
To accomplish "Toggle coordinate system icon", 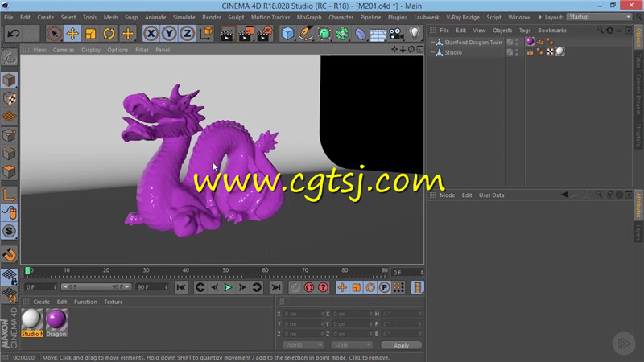I will 206,33.
